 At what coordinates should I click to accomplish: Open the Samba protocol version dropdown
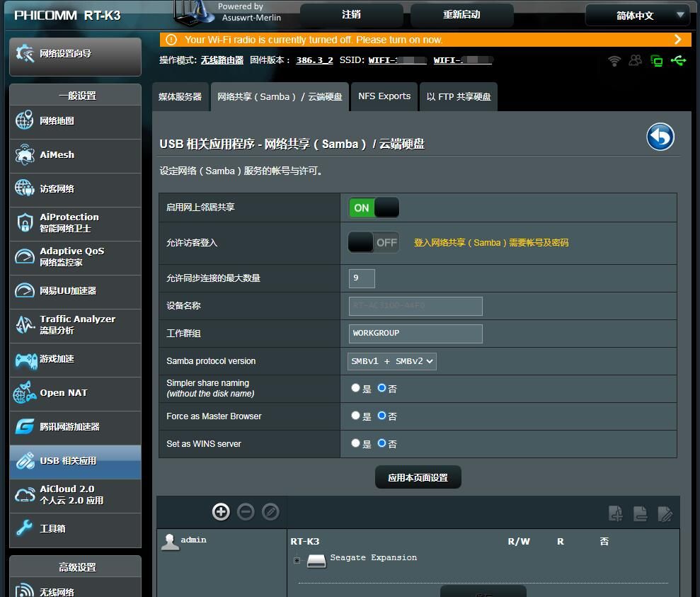click(392, 361)
